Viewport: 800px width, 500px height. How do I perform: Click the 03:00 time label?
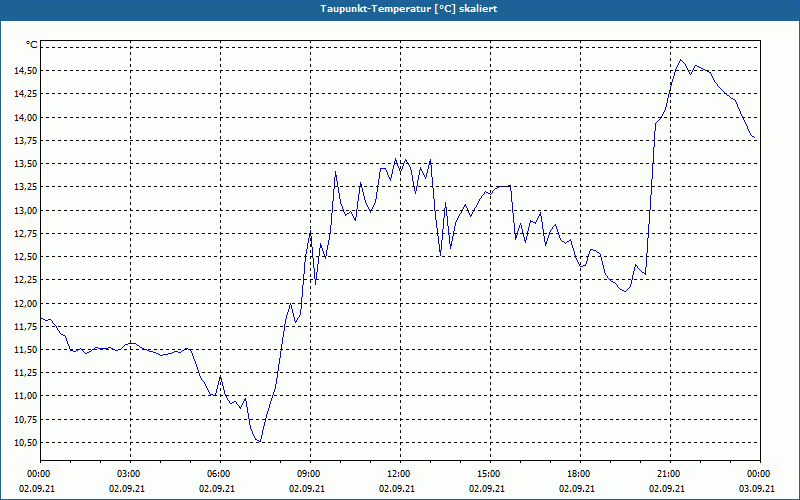131,474
